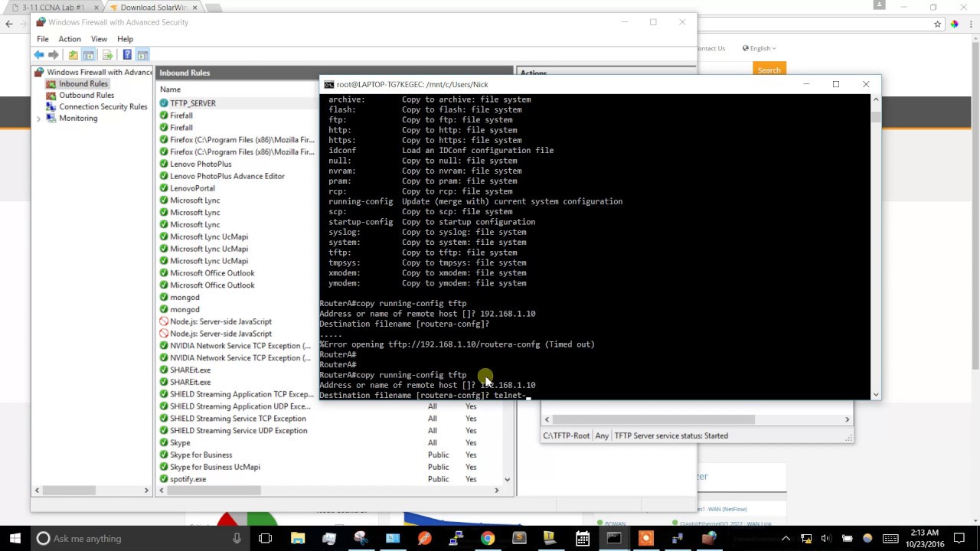Screen dimensions: 980x551
Task: Click the orange Search button on the webpage
Action: [x=769, y=70]
